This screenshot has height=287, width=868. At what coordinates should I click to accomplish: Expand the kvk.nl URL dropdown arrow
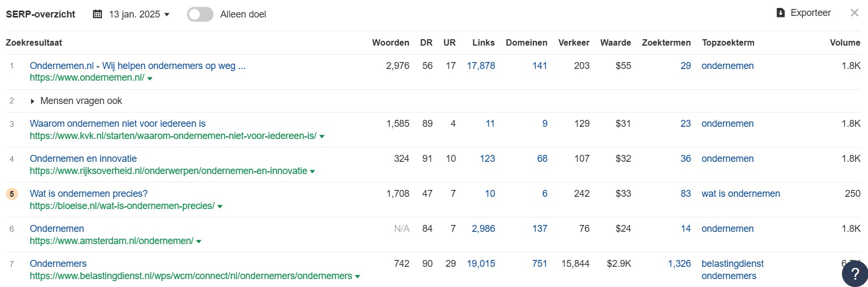click(x=322, y=136)
